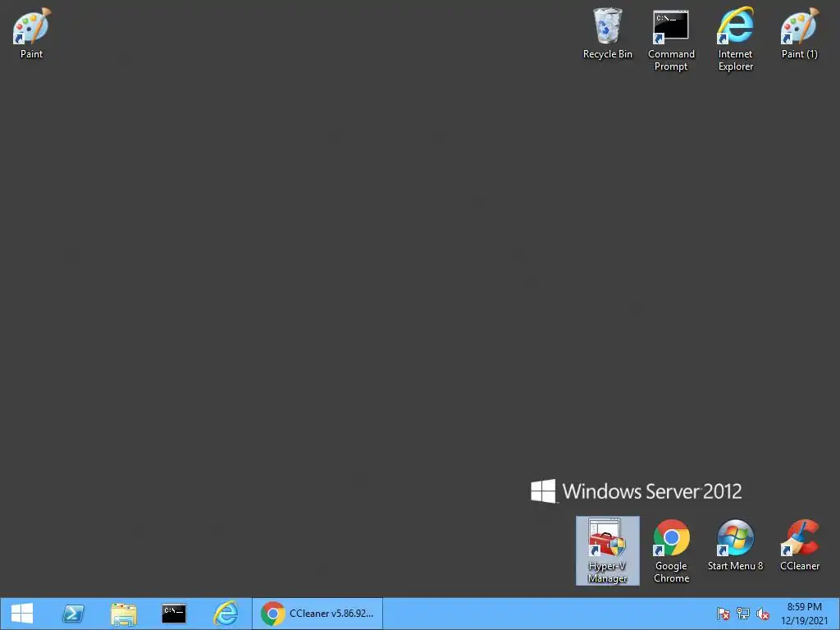Open the Windows Start button
The width and height of the screenshot is (840, 630).
22,614
